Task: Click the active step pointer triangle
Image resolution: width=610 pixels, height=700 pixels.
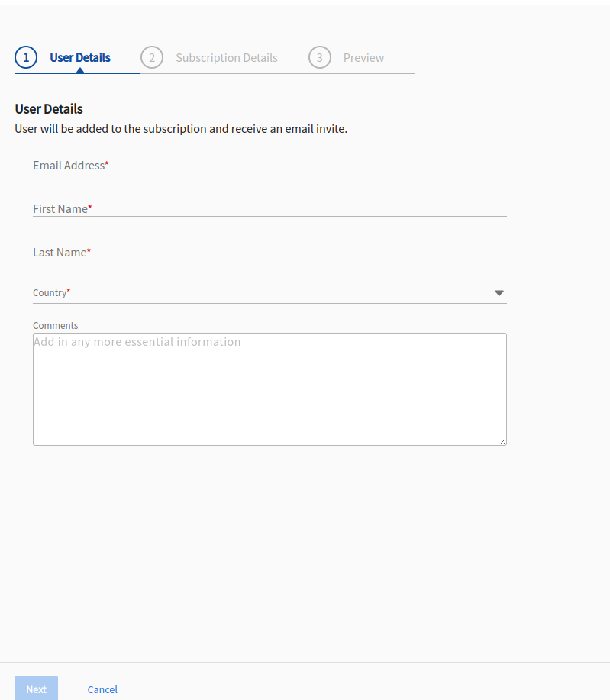Action: pos(79,70)
